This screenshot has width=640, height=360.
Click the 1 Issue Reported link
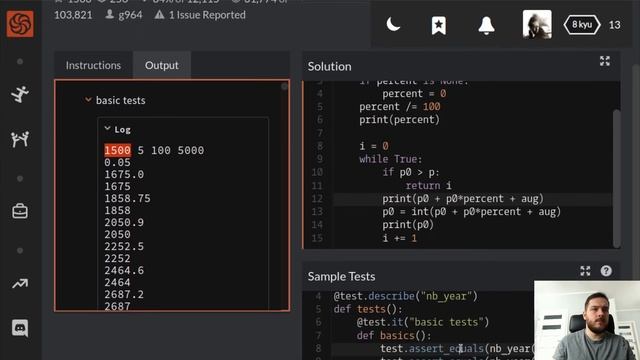[x=200, y=15]
